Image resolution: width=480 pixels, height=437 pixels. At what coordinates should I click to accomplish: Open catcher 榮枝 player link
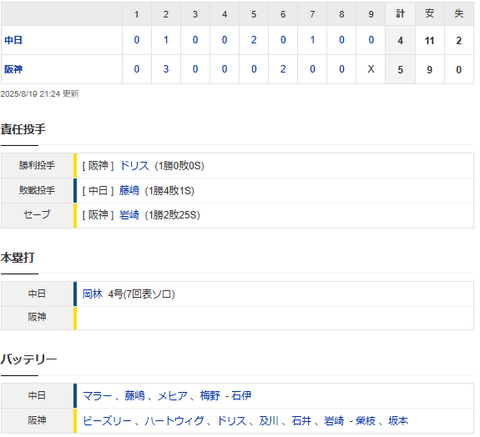(366, 421)
